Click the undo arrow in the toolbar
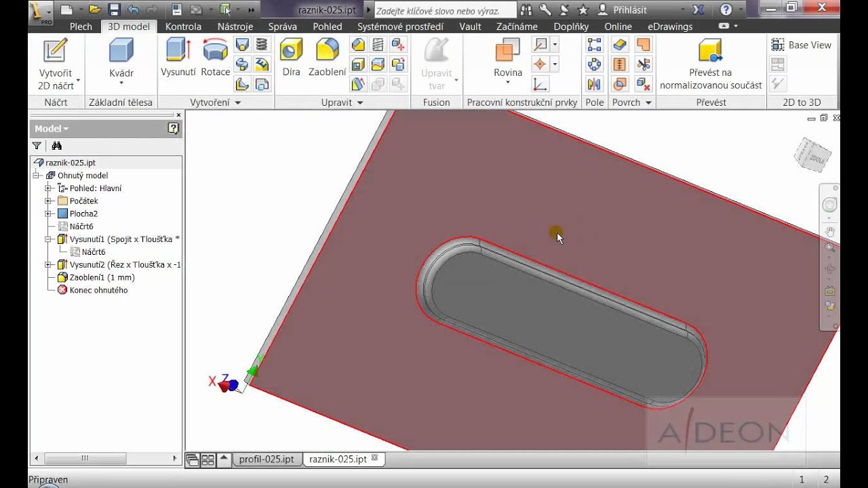The image size is (868, 488). pyautogui.click(x=133, y=9)
